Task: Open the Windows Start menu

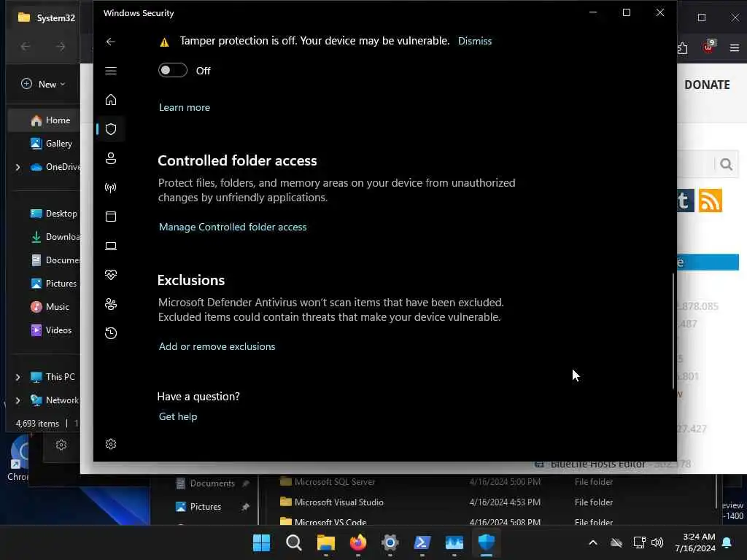Action: (x=262, y=542)
